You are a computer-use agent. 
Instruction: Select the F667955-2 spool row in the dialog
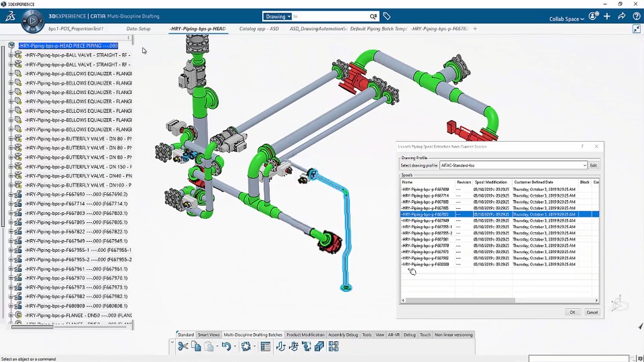tap(499, 233)
